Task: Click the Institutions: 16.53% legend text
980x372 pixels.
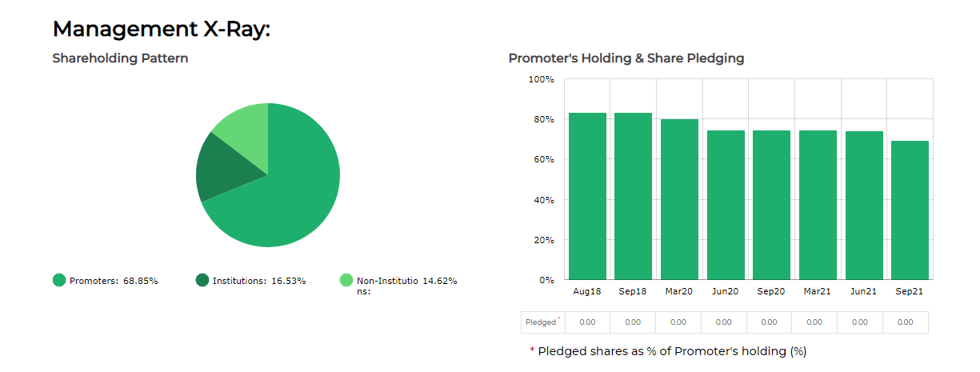Action: (x=259, y=281)
